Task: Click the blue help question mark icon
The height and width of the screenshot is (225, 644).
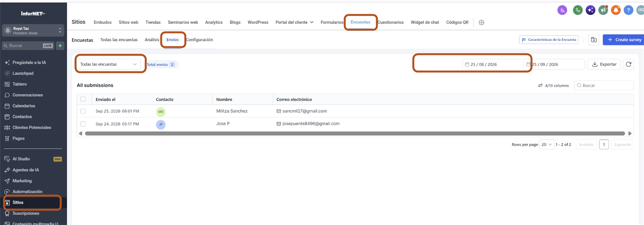Action: (x=628, y=10)
